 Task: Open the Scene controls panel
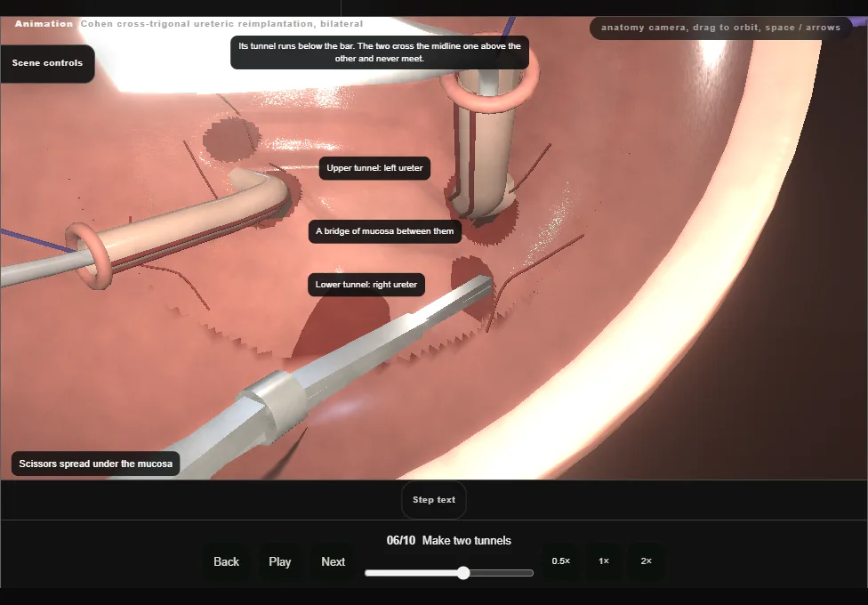click(48, 63)
